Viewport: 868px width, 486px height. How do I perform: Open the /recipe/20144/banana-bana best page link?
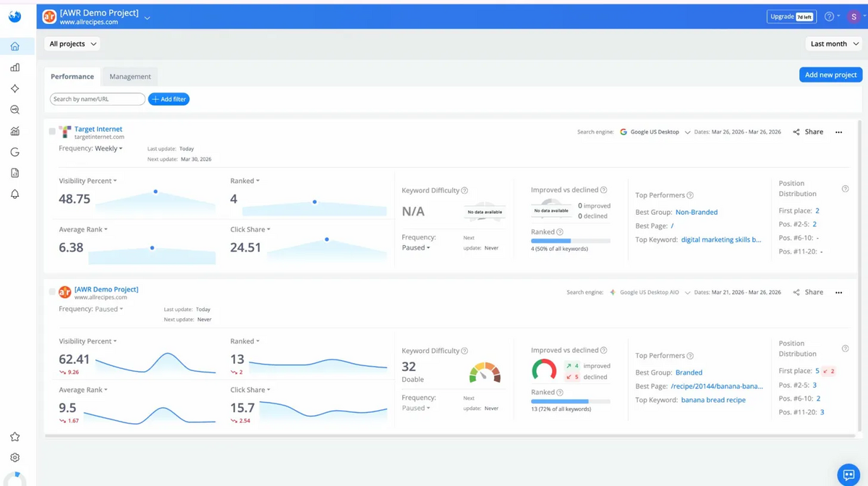tap(717, 386)
